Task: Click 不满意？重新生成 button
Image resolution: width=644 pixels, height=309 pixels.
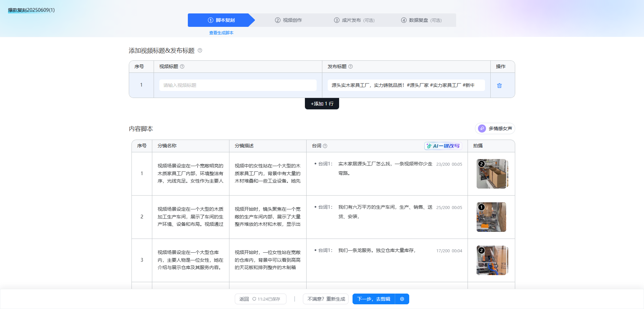Action: (x=326, y=299)
